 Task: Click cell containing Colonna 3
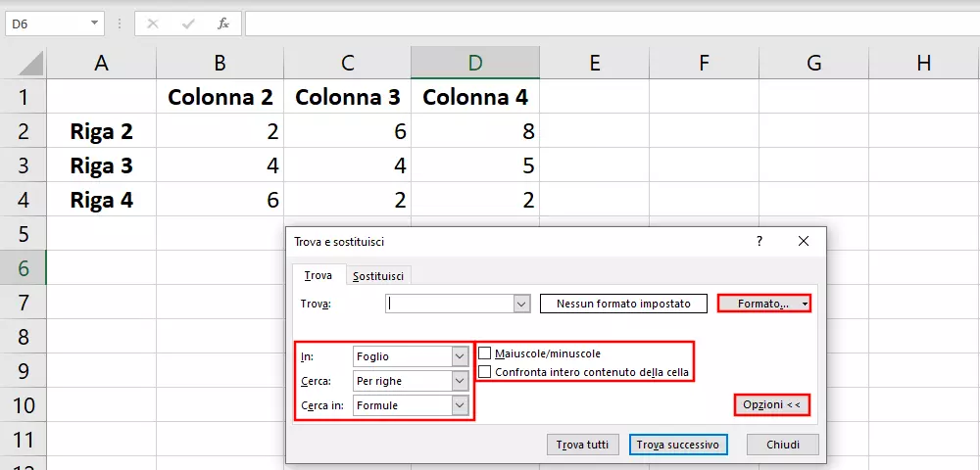(348, 97)
